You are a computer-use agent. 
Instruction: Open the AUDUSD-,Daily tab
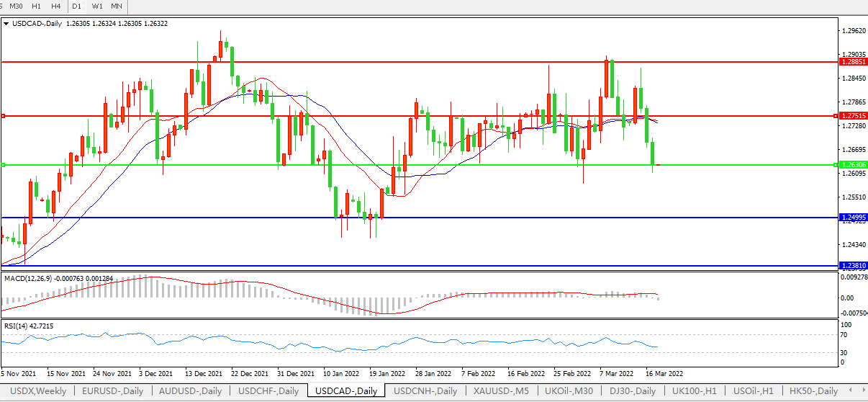pos(189,390)
